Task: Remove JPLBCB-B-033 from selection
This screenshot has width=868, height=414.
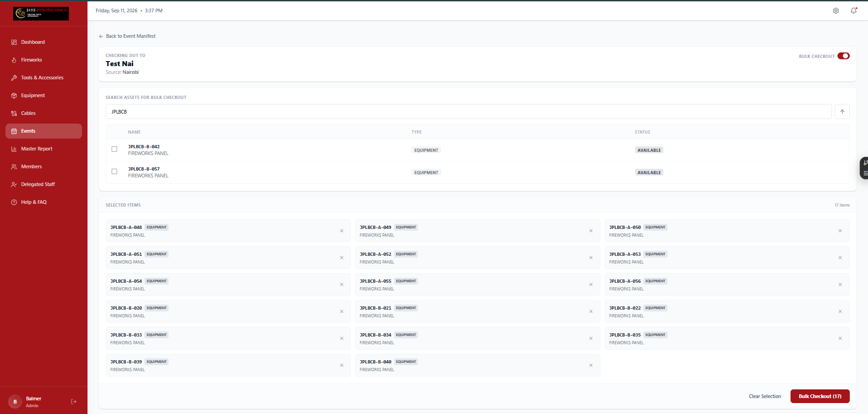Action: 342,338
